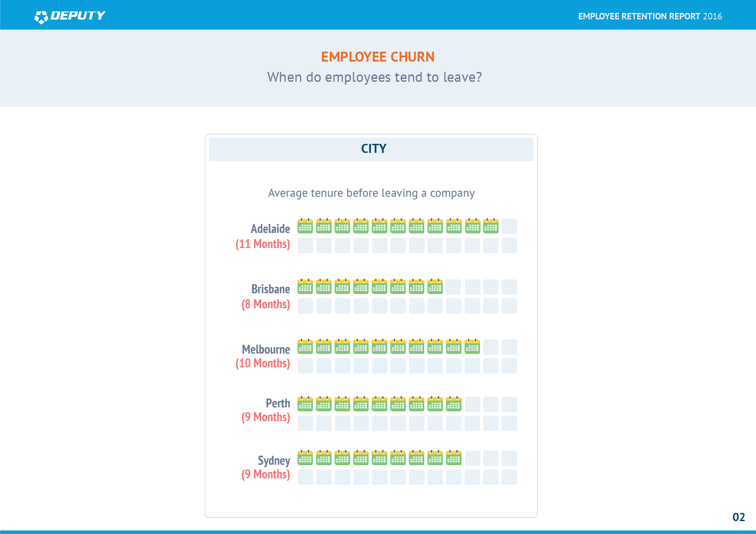Click the (8 Months) label under Brisbane
The width and height of the screenshot is (756, 534).
tap(266, 304)
